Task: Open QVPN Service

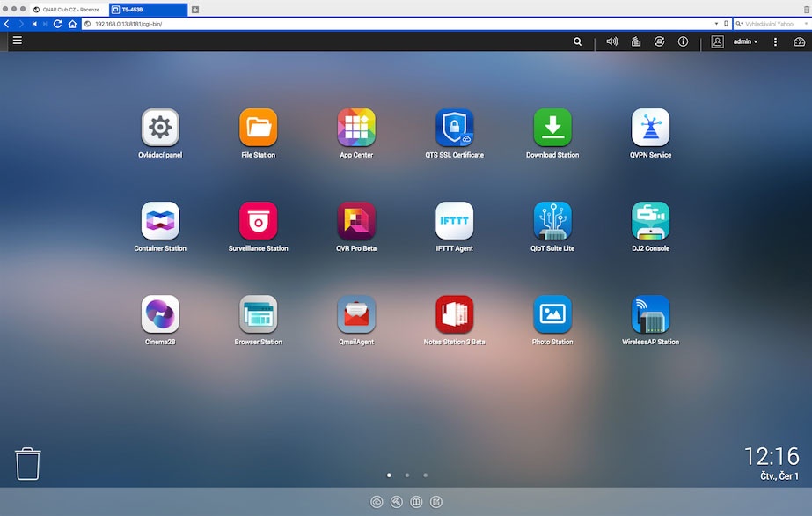Action: (650, 128)
